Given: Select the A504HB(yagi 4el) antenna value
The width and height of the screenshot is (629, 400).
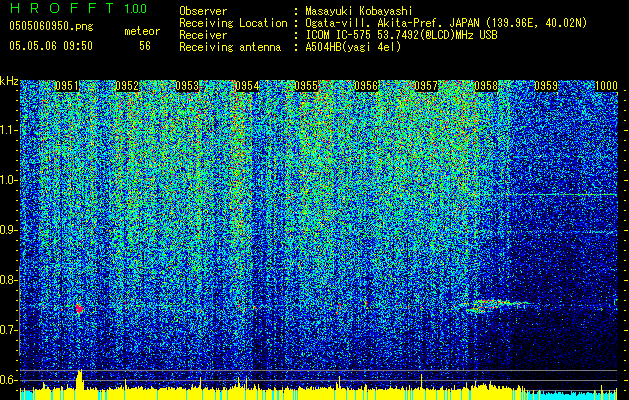Looking at the screenshot, I should coord(353,47).
